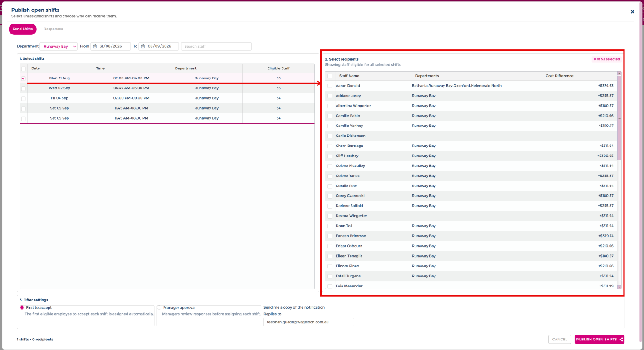Click Camille Pablo in staff list
The height and width of the screenshot is (350, 644).
(348, 116)
